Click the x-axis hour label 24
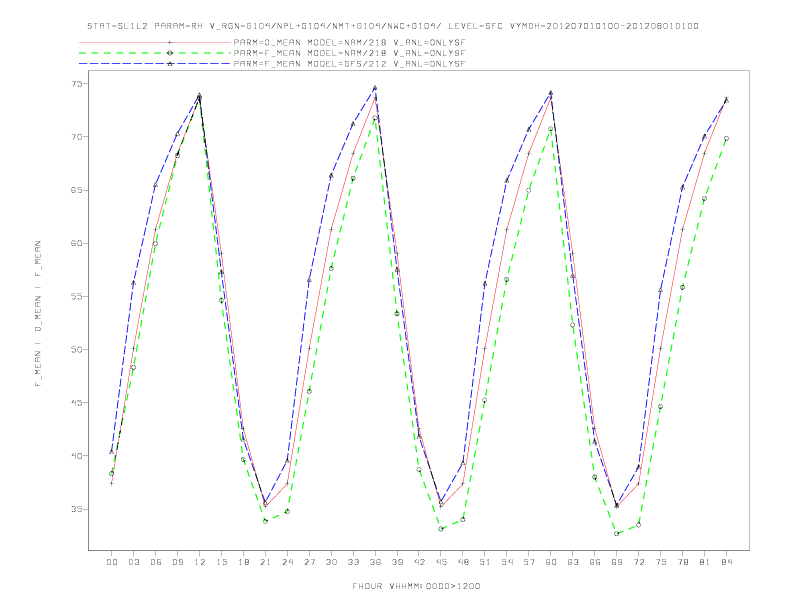This screenshot has height=612, width=792. tap(287, 562)
